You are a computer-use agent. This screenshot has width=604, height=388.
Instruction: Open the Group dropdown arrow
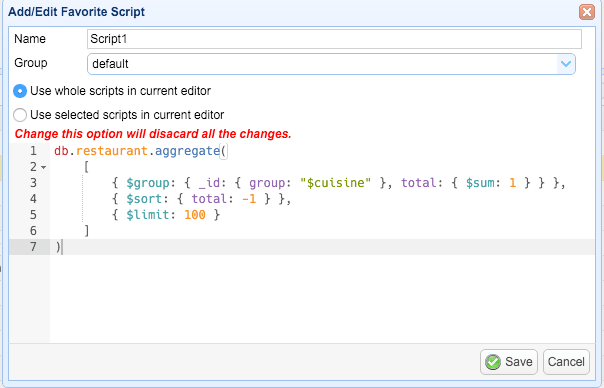[566, 64]
